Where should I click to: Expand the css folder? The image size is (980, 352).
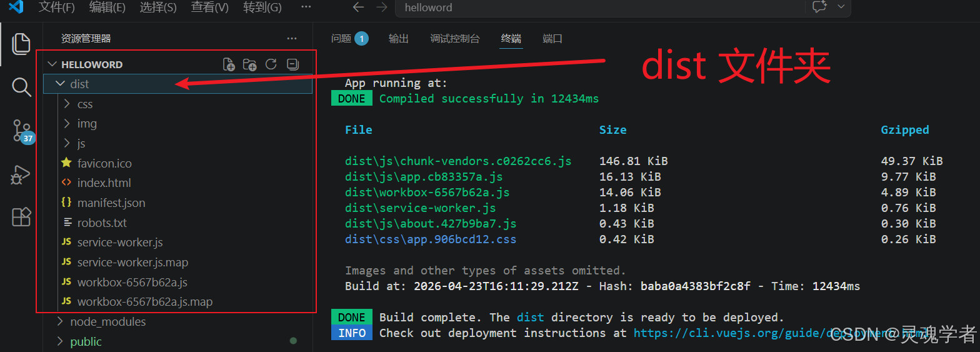67,104
